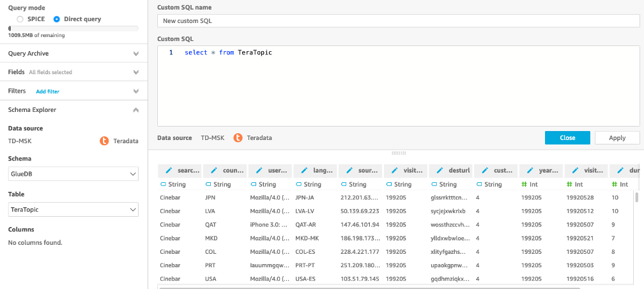The height and width of the screenshot is (289, 644).
Task: Open the Schema dropdown showing GlueDB
Action: point(73,174)
